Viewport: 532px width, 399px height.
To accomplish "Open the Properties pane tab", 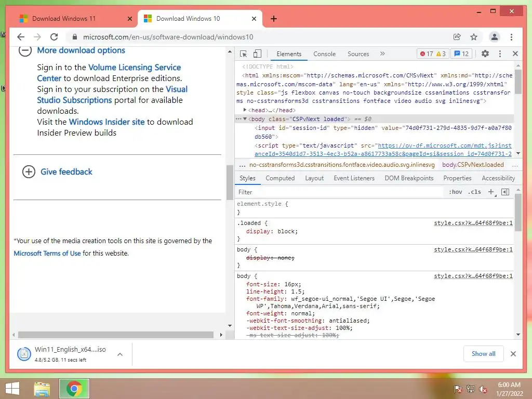I will [457, 178].
